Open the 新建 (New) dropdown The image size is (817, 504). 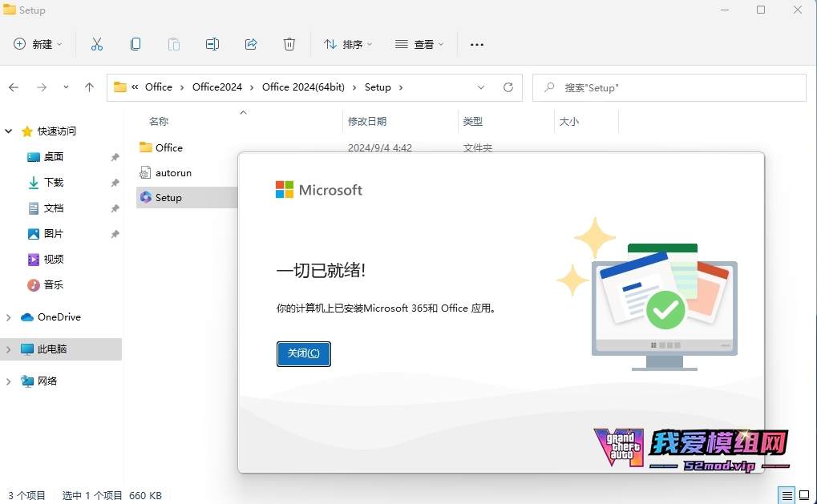coord(38,44)
